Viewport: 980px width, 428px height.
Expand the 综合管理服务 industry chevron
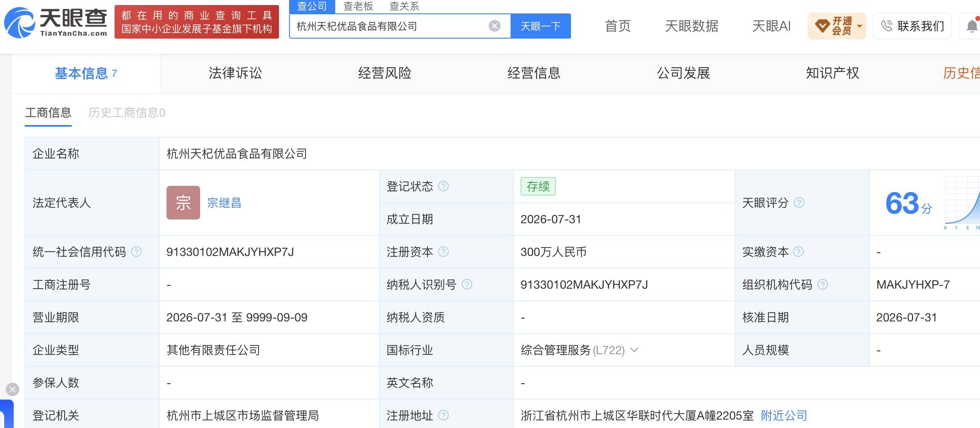[634, 350]
